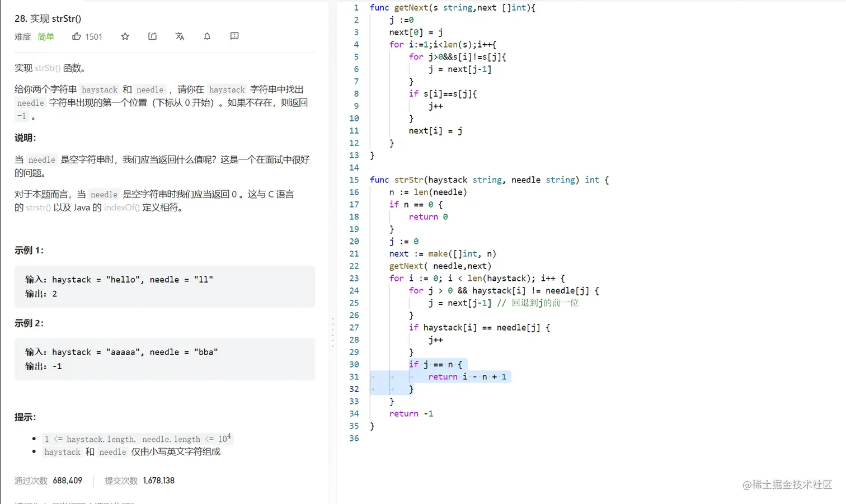846x504 pixels.
Task: Click the inline code '-1' in the description
Action: [21, 116]
